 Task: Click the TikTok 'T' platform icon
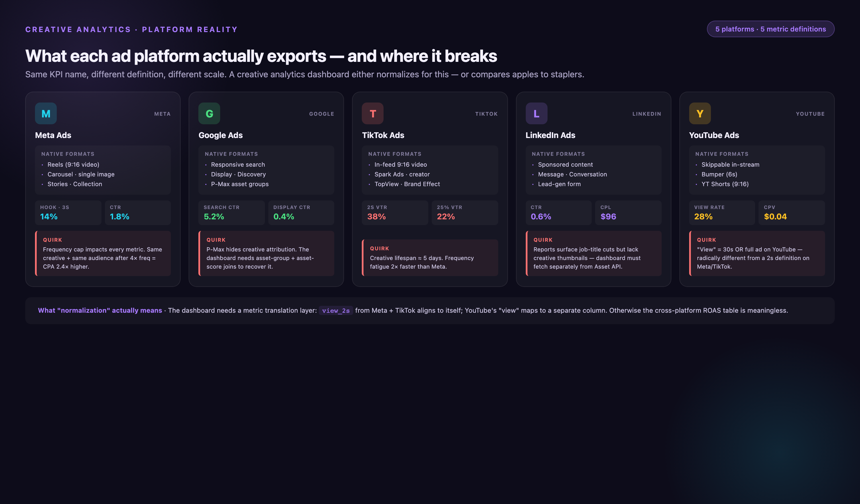point(373,114)
